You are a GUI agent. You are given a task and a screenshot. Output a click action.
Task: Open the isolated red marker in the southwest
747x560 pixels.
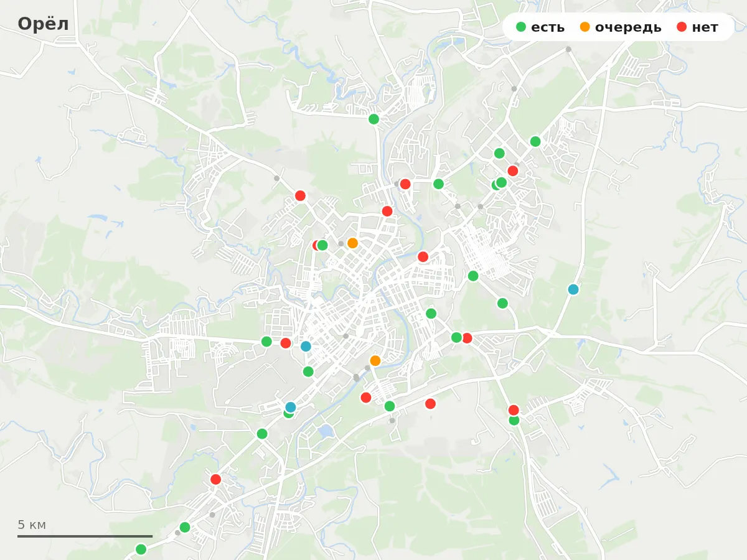coord(215,479)
